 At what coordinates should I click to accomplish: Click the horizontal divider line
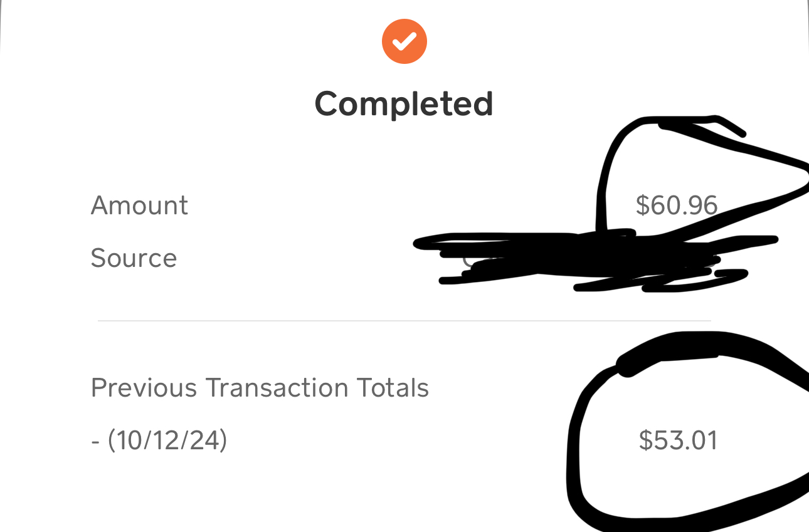[404, 321]
